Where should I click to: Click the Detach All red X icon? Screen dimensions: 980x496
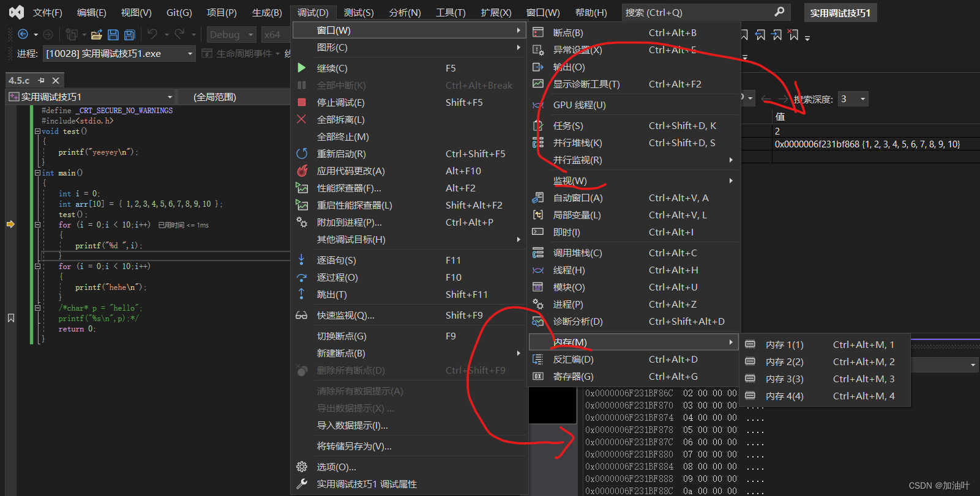(x=302, y=119)
